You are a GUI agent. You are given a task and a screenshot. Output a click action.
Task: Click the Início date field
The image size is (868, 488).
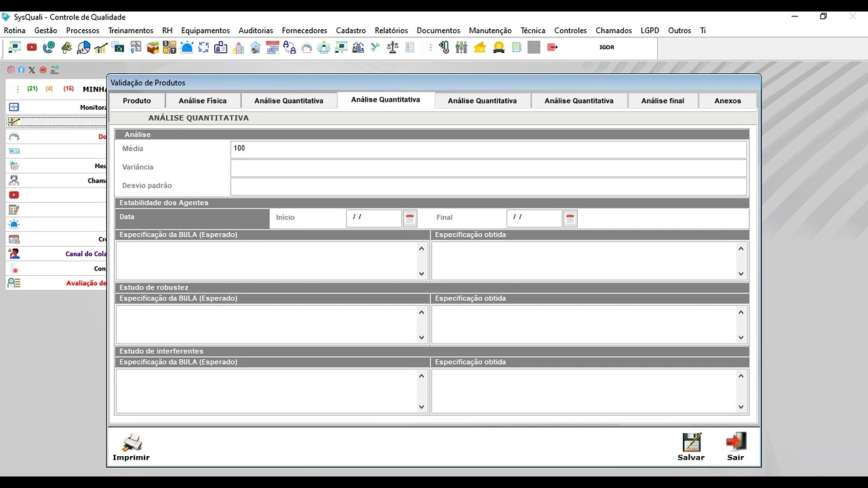click(374, 218)
